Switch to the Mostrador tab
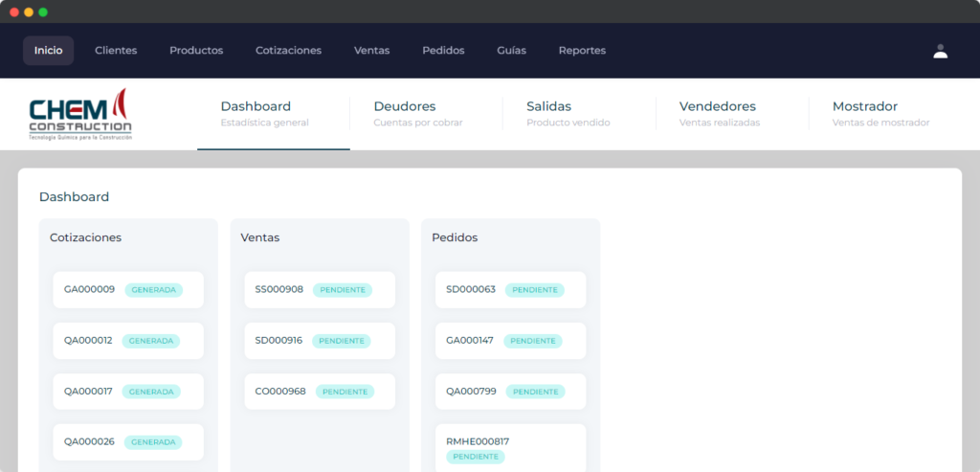This screenshot has width=980, height=472. coord(885,114)
